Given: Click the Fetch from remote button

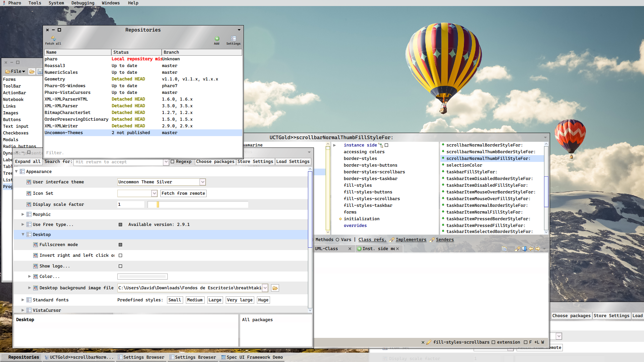Looking at the screenshot, I should pyautogui.click(x=183, y=193).
